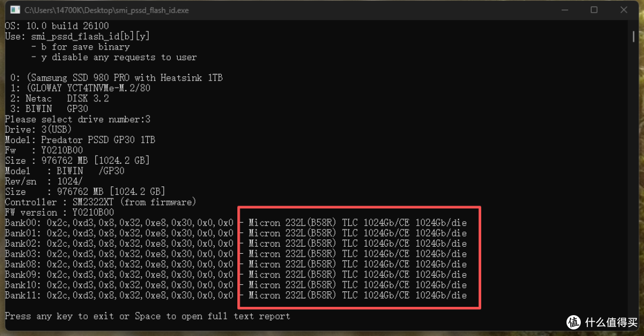Click 'Controller : SM2322XT (from firmware)' line
The width and height of the screenshot is (644, 336).
[101, 202]
